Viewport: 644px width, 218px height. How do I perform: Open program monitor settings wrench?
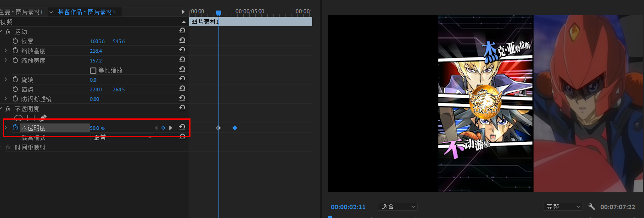(592, 207)
